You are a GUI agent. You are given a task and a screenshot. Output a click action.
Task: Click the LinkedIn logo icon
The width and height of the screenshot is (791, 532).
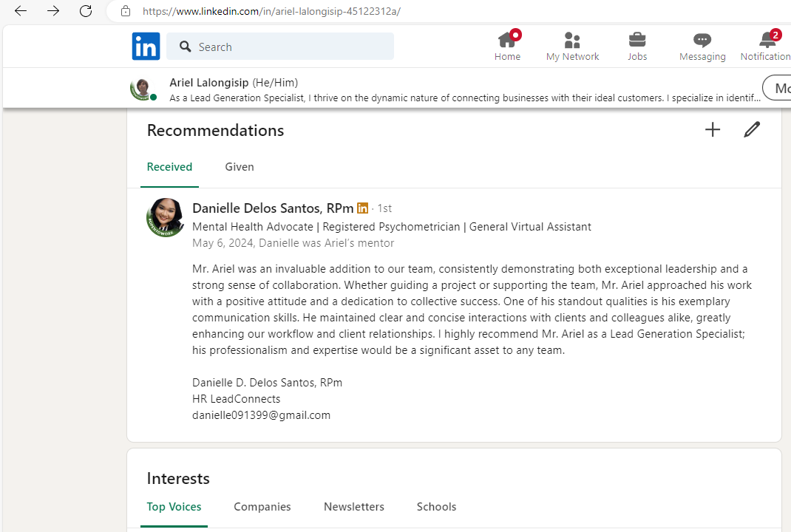pyautogui.click(x=146, y=47)
